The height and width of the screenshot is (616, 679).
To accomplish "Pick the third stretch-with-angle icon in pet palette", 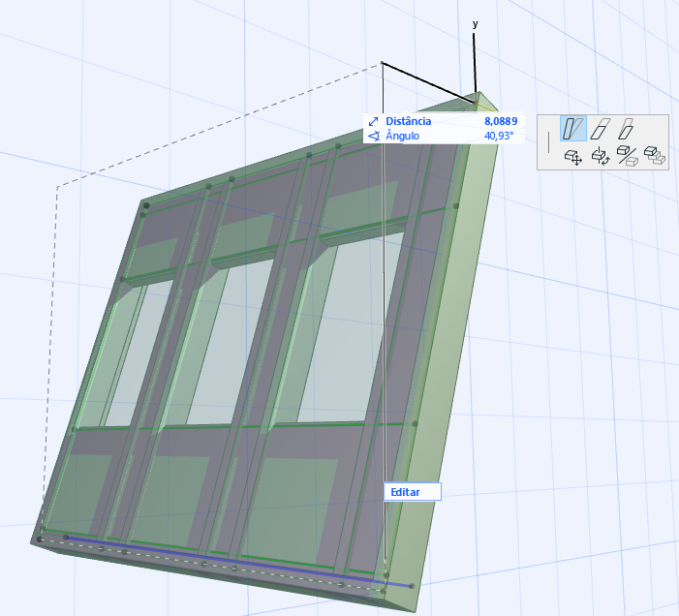I will coord(626,129).
